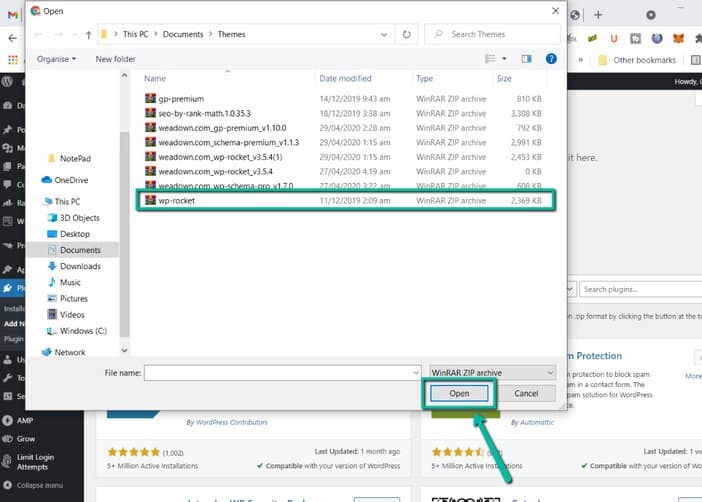The image size is (702, 502).
Task: Go up one folder level
Action: click(89, 35)
